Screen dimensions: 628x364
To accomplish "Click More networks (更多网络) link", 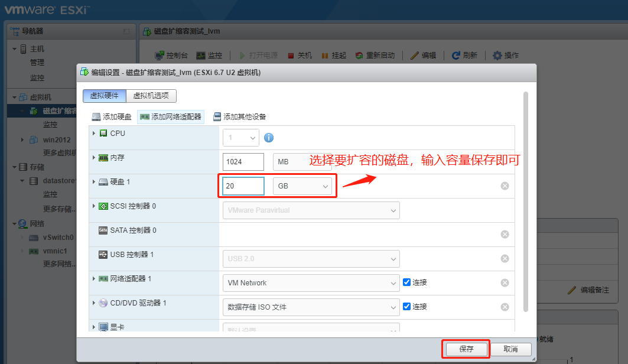I will pos(59,264).
